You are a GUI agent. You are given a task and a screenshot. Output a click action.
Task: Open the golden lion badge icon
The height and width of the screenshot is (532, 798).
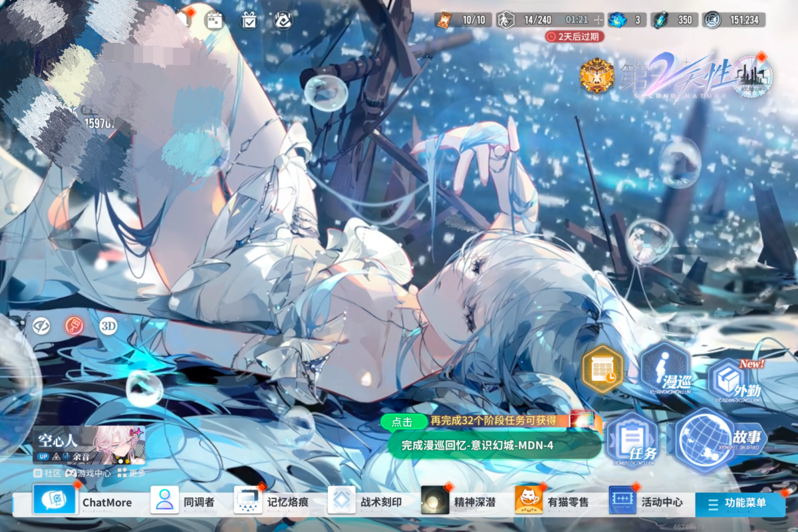point(596,75)
